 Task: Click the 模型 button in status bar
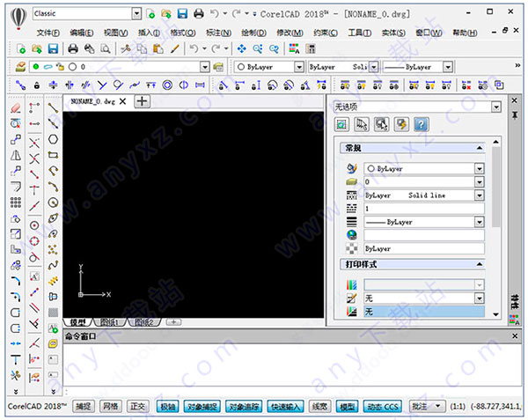pyautogui.click(x=348, y=407)
